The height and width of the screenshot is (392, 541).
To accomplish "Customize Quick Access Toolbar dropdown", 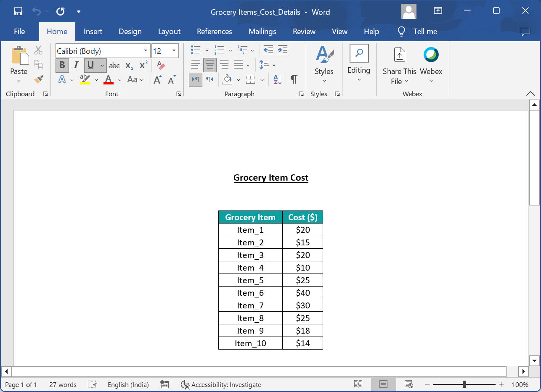I will tap(79, 11).
